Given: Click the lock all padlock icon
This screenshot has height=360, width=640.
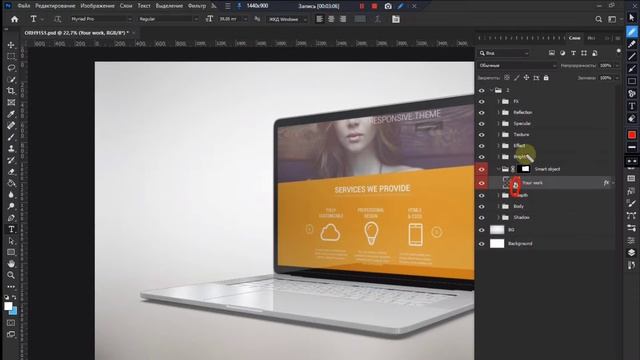Looking at the screenshot, I should point(546,78).
